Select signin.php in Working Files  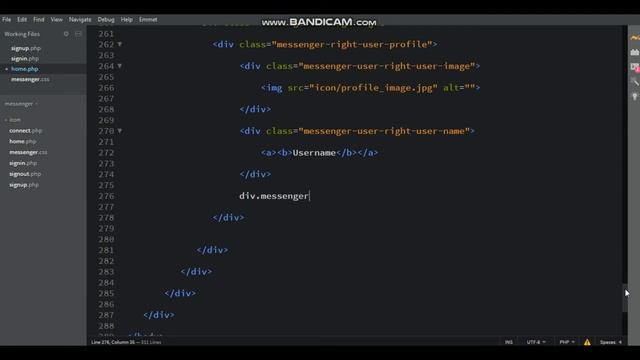tap(25, 58)
